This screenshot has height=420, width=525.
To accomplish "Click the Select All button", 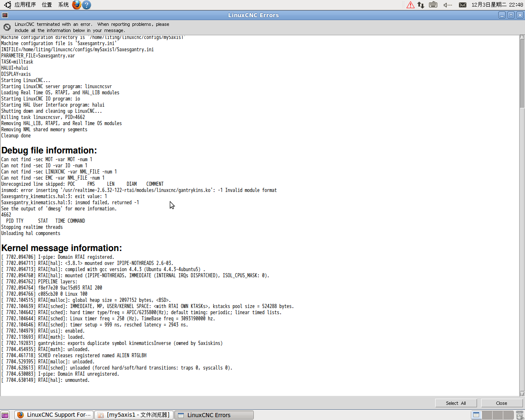I will point(456,403).
